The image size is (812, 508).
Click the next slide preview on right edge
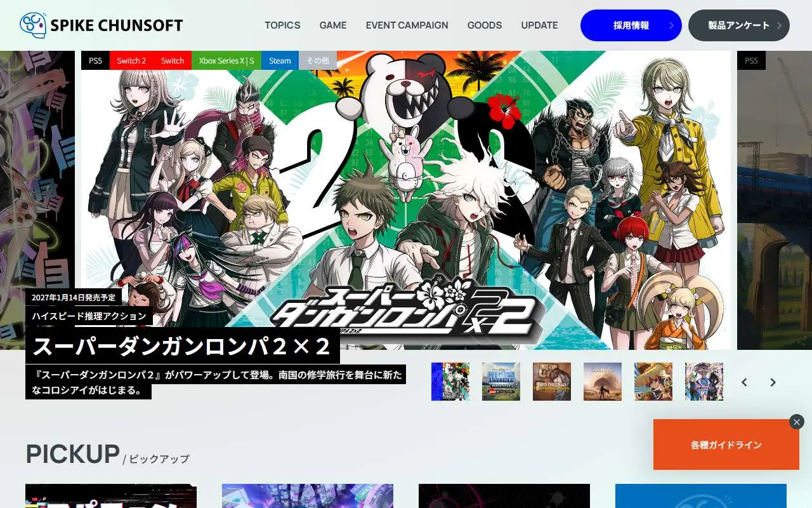tap(775, 200)
